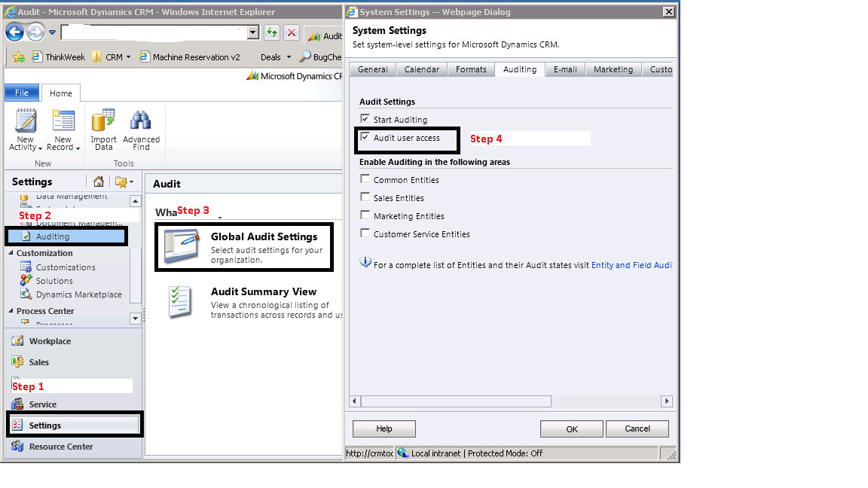Open the Import Data tool
Viewport: 868px width, 488px height.
pyautogui.click(x=103, y=122)
